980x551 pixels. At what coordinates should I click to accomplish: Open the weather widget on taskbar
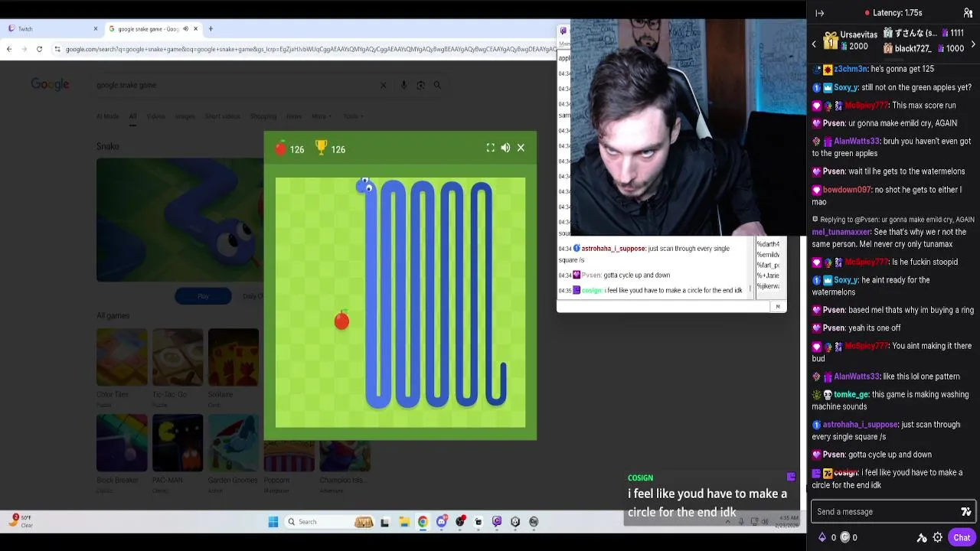tap(21, 521)
